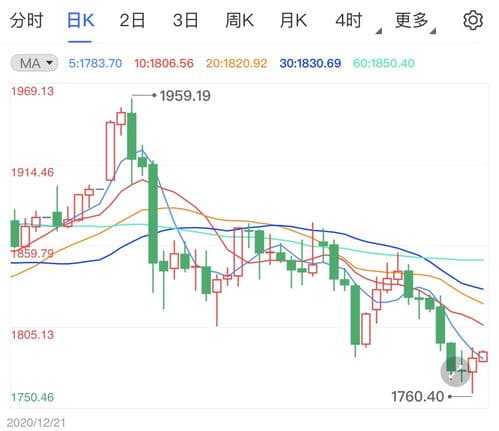
Task: Tap the expand-chart floating circle button
Action: tap(456, 371)
